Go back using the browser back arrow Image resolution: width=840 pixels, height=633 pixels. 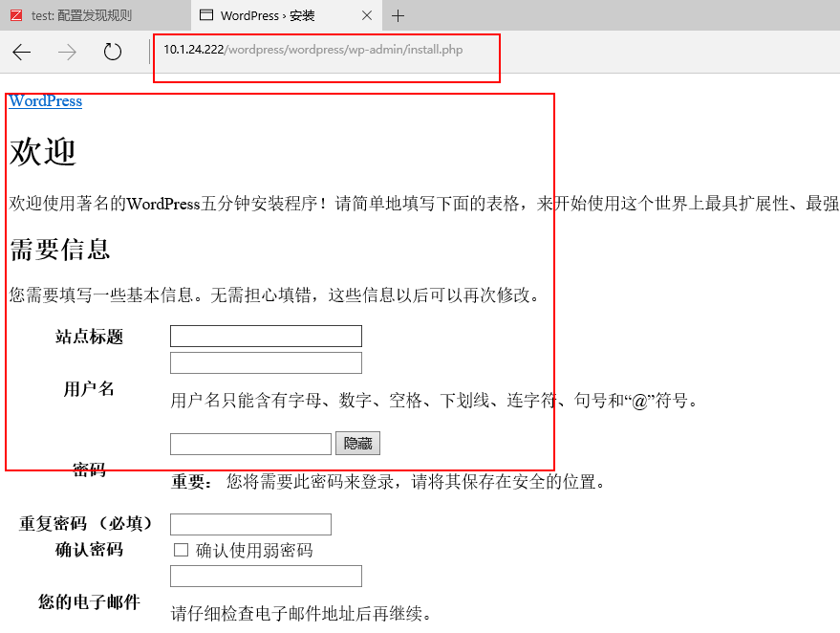click(x=21, y=52)
